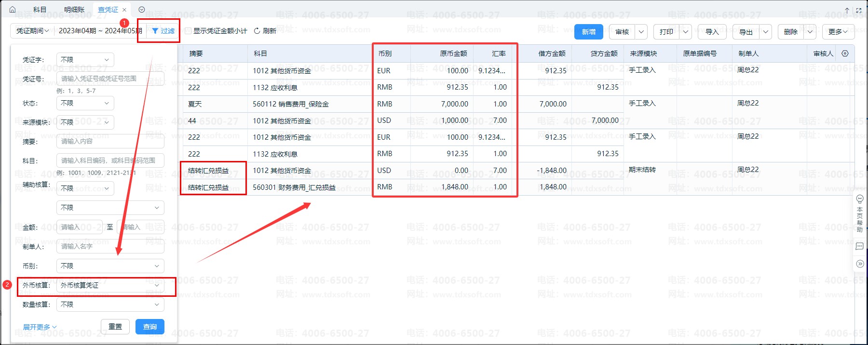
Task: Click the 查询 button in filter panel
Action: click(x=149, y=327)
